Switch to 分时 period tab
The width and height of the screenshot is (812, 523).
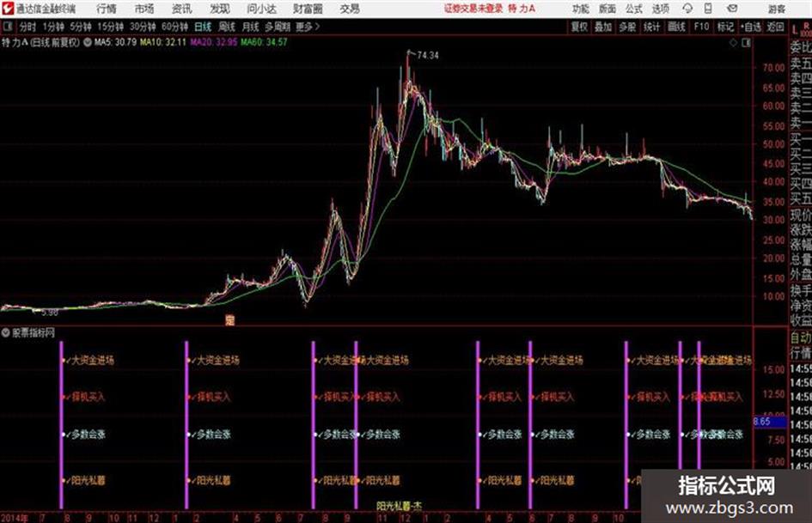27,27
